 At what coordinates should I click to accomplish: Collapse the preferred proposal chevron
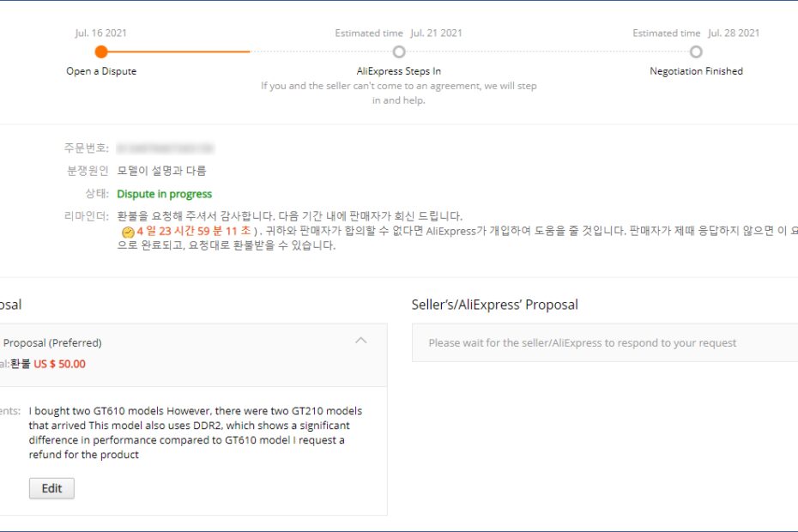[361, 340]
